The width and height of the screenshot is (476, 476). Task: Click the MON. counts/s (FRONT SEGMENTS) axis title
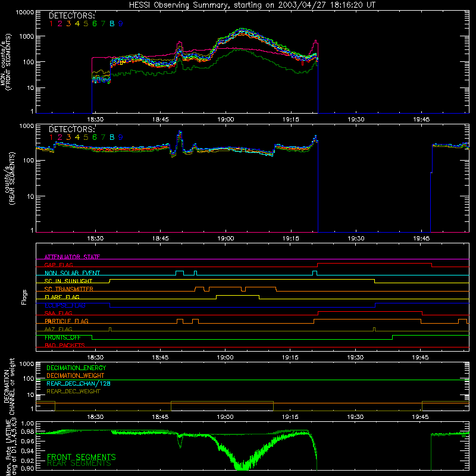(6, 62)
